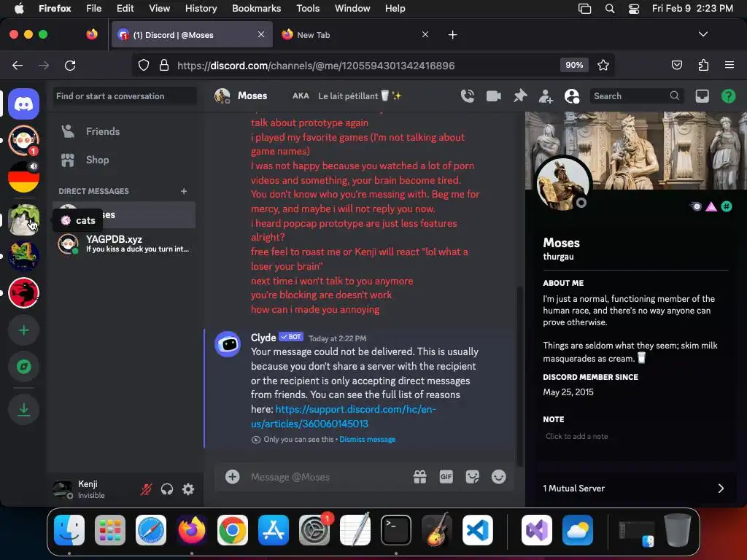Open the sticker picker
747x560 pixels.
(x=472, y=477)
